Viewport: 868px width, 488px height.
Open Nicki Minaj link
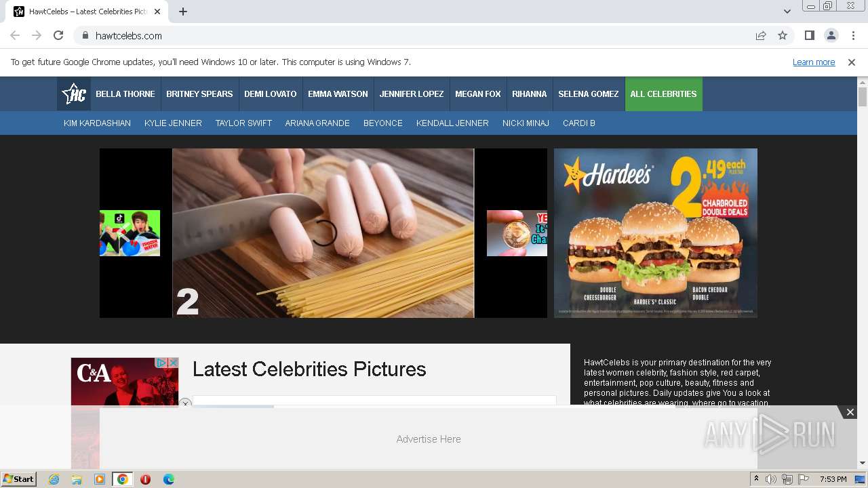pos(526,123)
